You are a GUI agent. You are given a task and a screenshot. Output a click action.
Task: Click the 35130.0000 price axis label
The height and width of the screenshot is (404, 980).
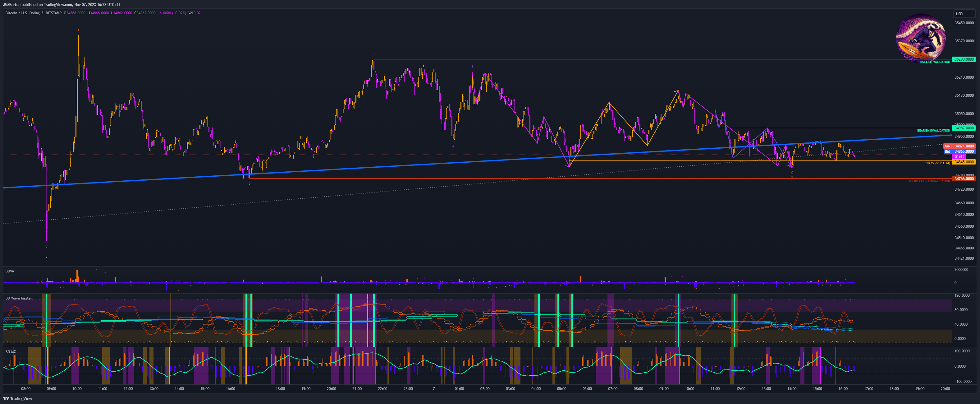click(x=964, y=95)
